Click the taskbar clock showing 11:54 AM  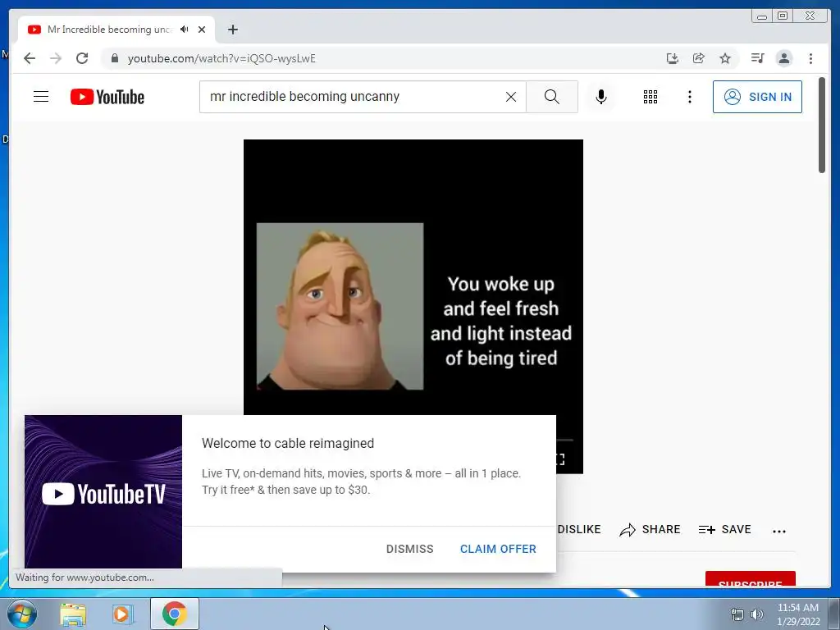coord(798,614)
